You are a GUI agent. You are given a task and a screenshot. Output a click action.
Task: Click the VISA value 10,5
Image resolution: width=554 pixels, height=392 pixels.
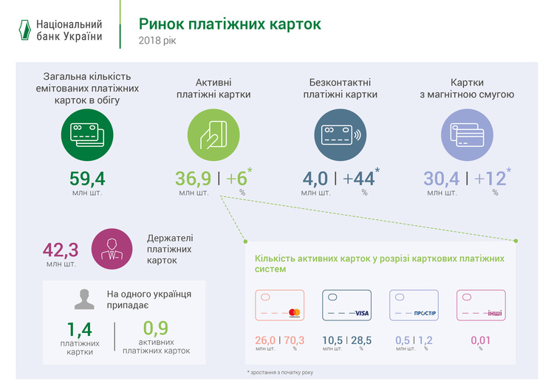click(332, 340)
